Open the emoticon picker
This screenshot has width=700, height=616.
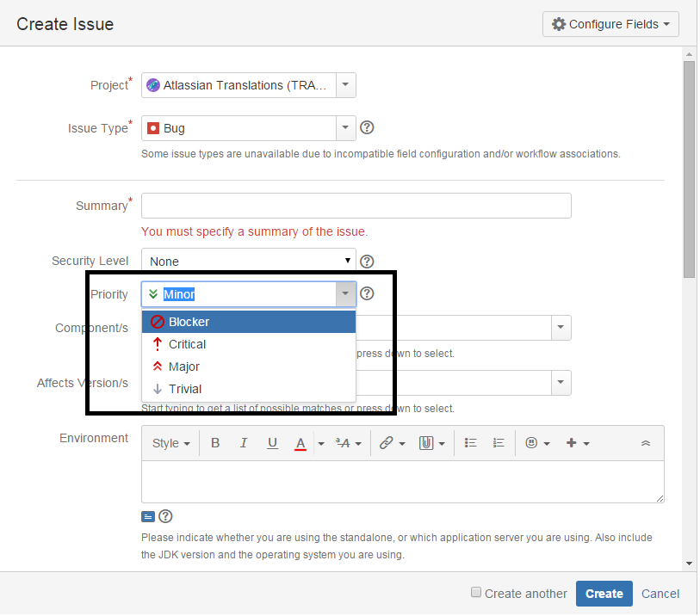click(531, 443)
